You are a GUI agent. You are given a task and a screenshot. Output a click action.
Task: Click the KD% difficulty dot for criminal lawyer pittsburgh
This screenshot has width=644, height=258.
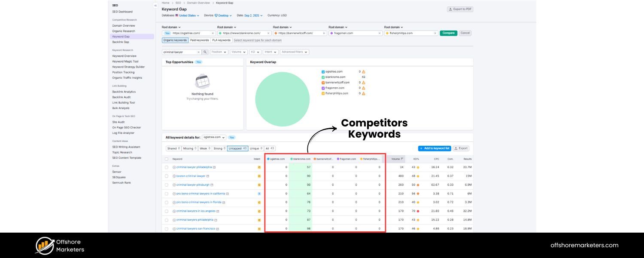coord(416,184)
